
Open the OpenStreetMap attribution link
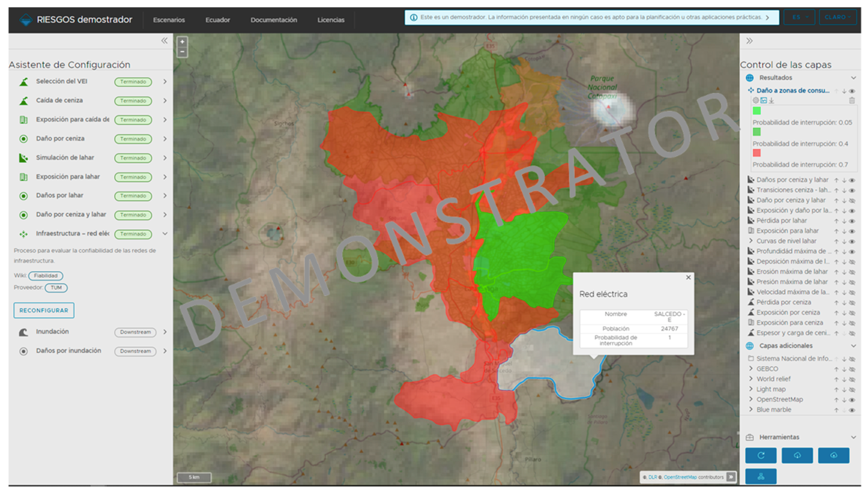click(x=680, y=477)
